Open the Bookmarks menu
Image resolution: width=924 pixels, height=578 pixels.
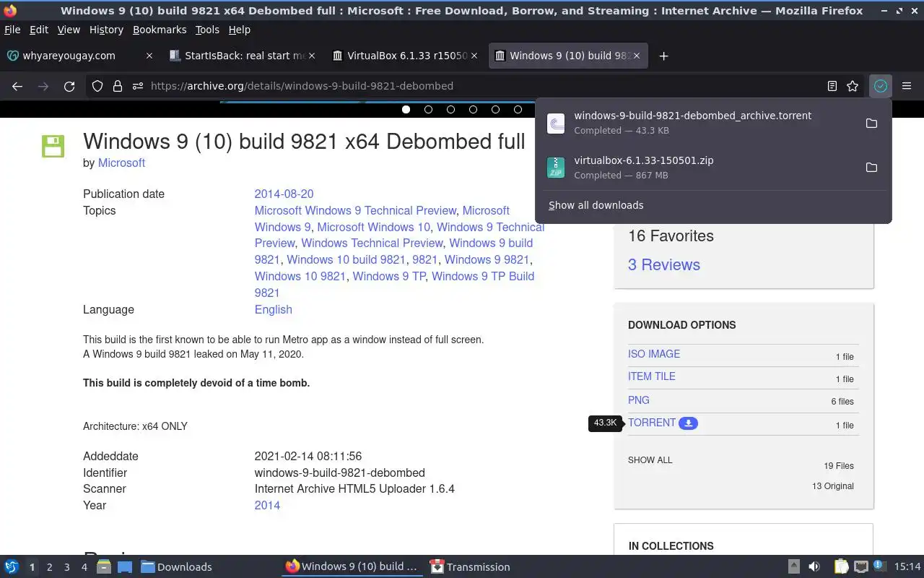(x=160, y=30)
